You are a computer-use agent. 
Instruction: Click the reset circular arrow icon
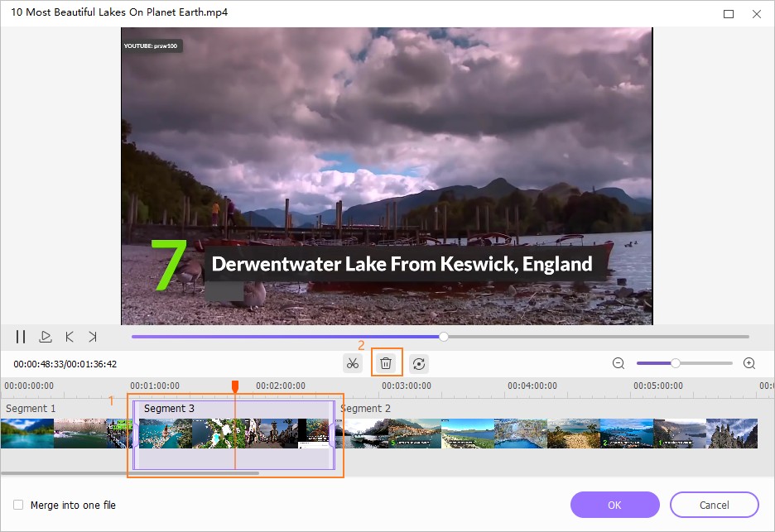[x=419, y=363]
